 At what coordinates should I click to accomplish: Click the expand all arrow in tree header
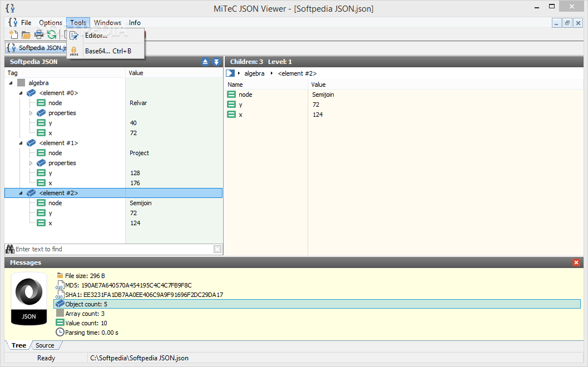tap(216, 62)
